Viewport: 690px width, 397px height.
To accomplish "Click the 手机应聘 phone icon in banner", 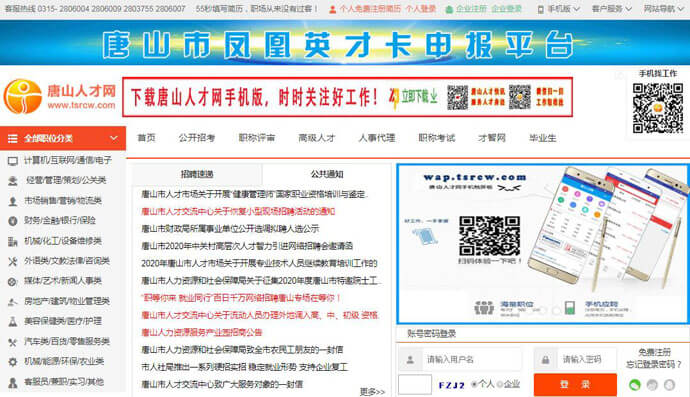I will 570,307.
